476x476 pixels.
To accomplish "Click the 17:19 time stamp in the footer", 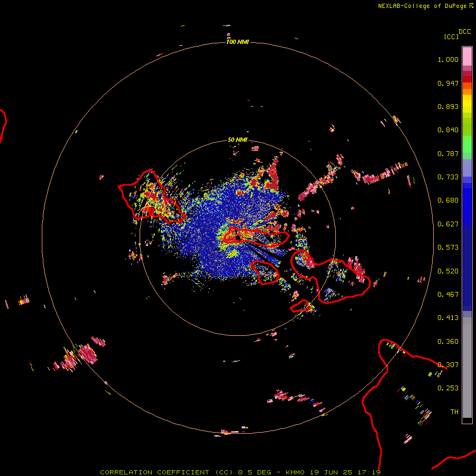I will (369, 472).
